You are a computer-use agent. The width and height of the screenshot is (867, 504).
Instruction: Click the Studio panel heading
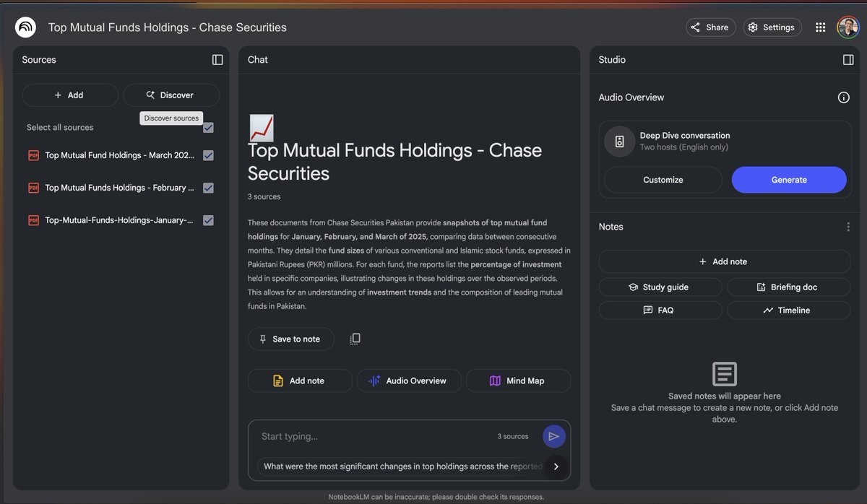[x=612, y=60]
